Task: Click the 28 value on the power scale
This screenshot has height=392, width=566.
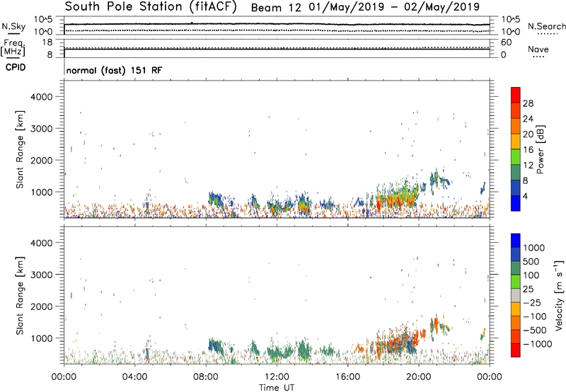Action: (x=528, y=103)
